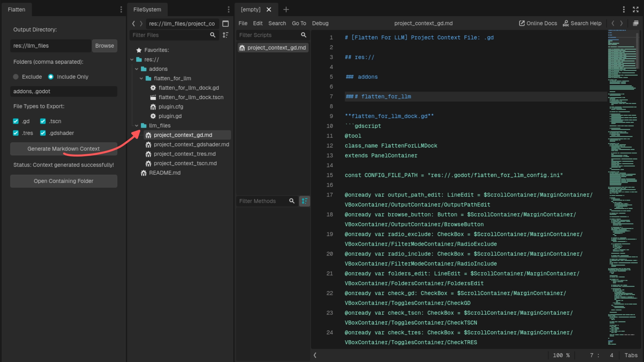Open Flatten dock three-dot options menu
Screen dimensions: 644x362
click(x=121, y=9)
